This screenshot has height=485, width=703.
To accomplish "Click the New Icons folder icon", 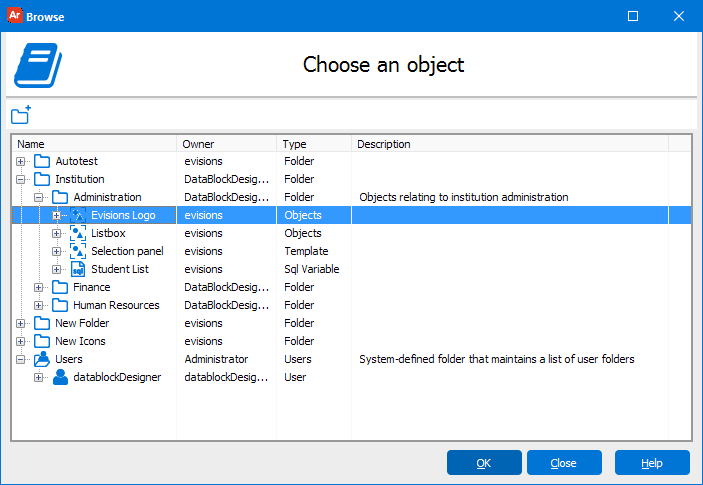I will pos(42,341).
